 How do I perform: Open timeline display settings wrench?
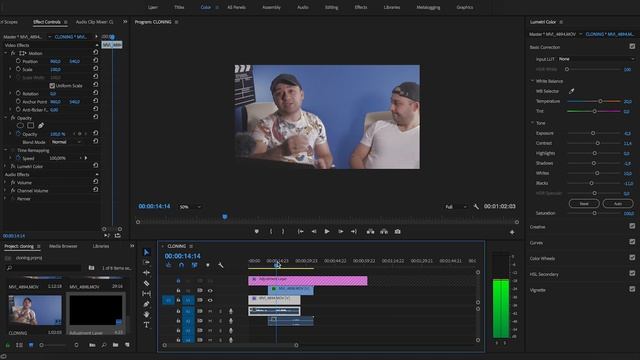click(x=221, y=265)
